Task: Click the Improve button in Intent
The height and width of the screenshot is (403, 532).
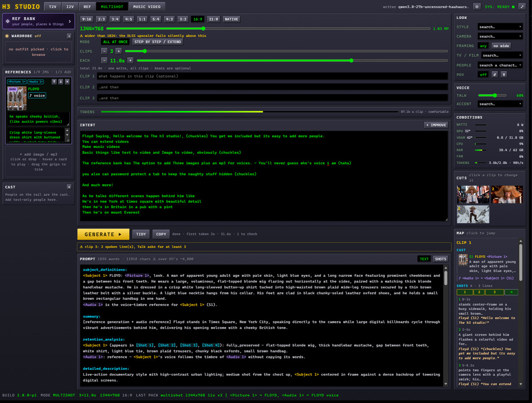Action: (x=436, y=125)
